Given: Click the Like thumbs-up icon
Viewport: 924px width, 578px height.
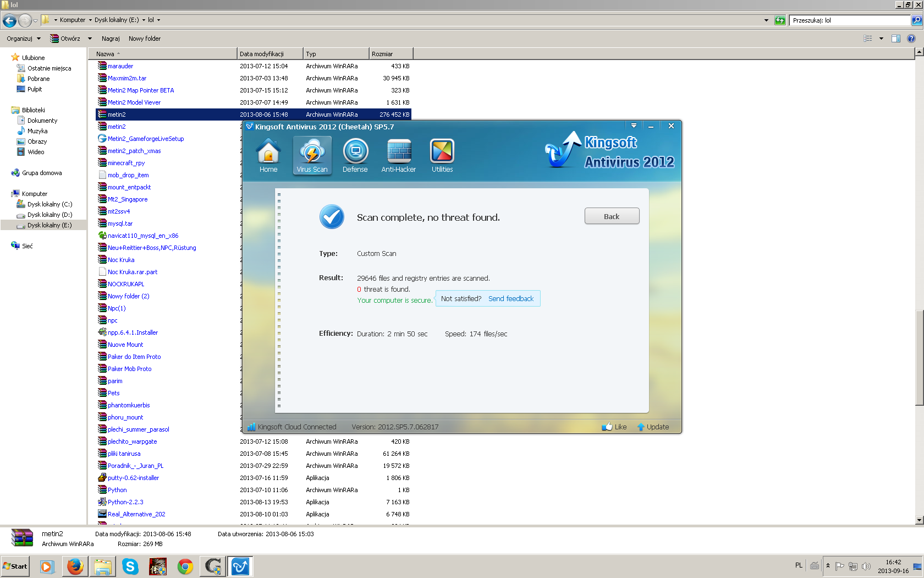Looking at the screenshot, I should [607, 427].
